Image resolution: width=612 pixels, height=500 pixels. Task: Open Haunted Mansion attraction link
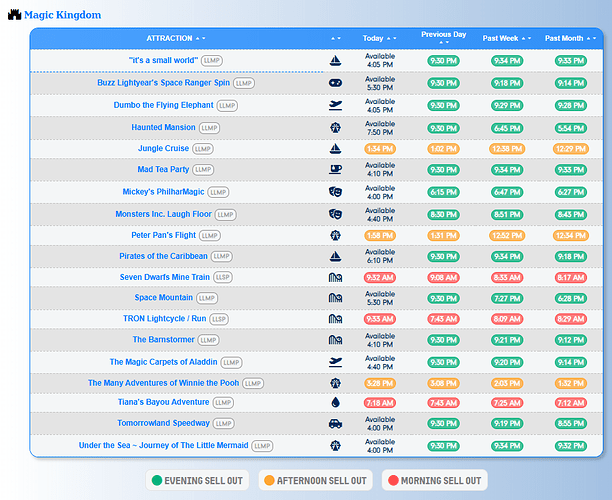coord(163,127)
